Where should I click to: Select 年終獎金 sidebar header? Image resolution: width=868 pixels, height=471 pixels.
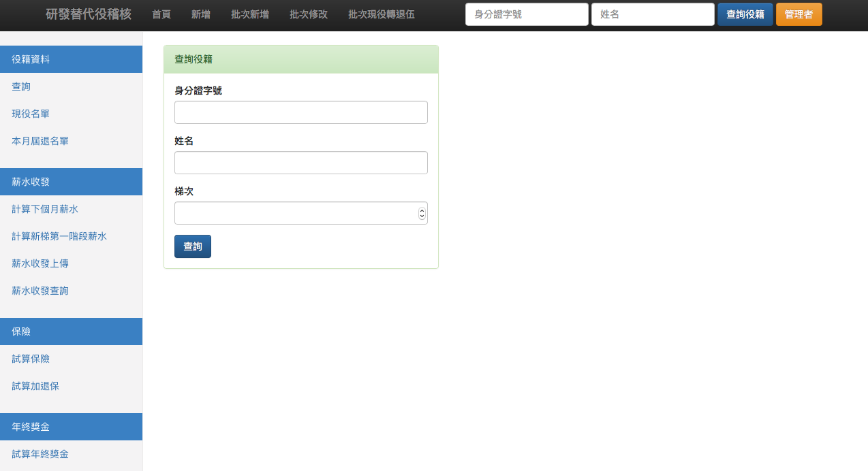tap(71, 427)
